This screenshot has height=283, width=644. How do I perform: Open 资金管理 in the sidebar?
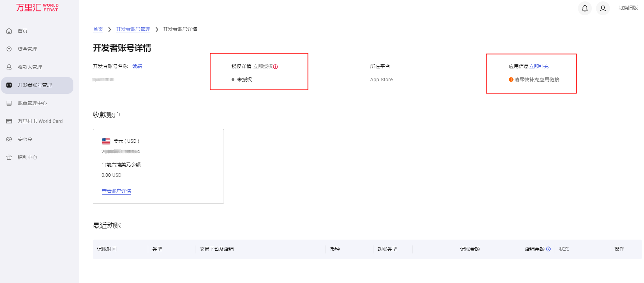pos(27,49)
